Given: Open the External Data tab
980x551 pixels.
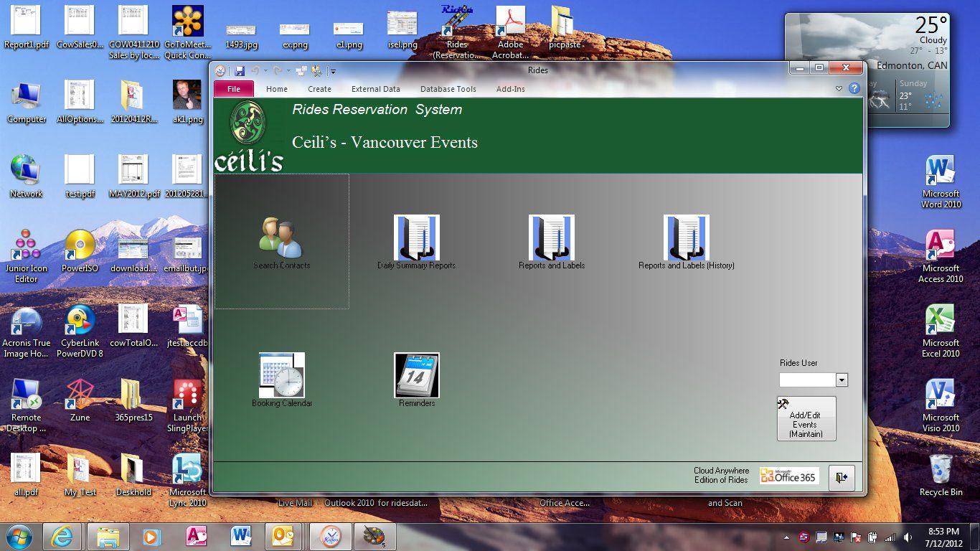Looking at the screenshot, I should click(x=375, y=89).
